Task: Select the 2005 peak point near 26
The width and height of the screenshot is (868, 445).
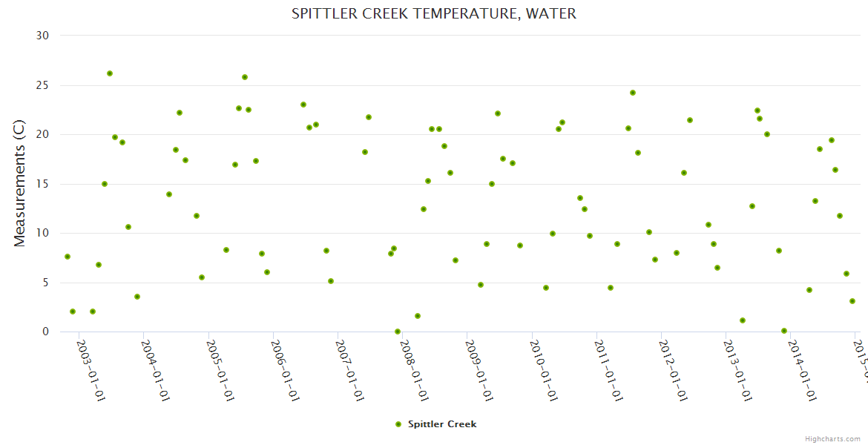Action: [245, 77]
